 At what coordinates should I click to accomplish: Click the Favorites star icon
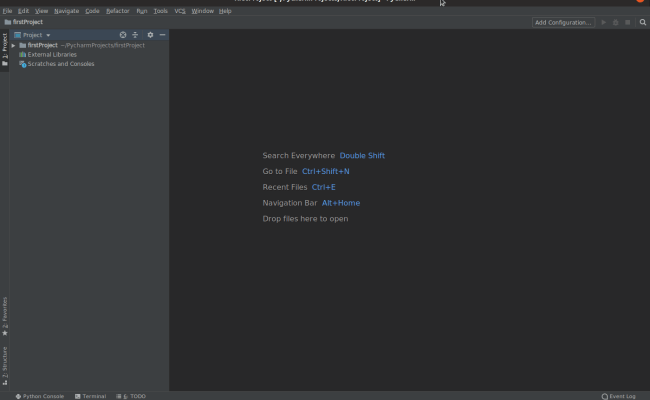(5, 333)
